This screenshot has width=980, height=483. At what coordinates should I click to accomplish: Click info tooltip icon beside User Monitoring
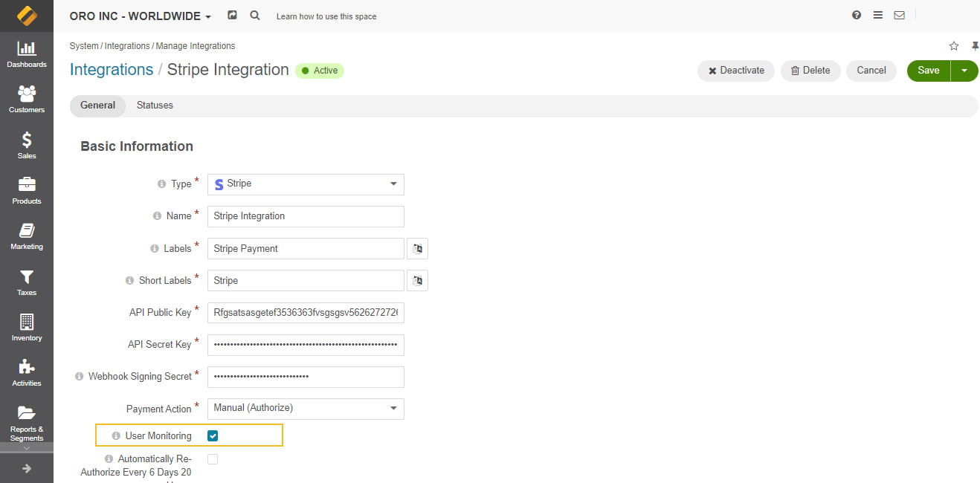click(x=116, y=436)
